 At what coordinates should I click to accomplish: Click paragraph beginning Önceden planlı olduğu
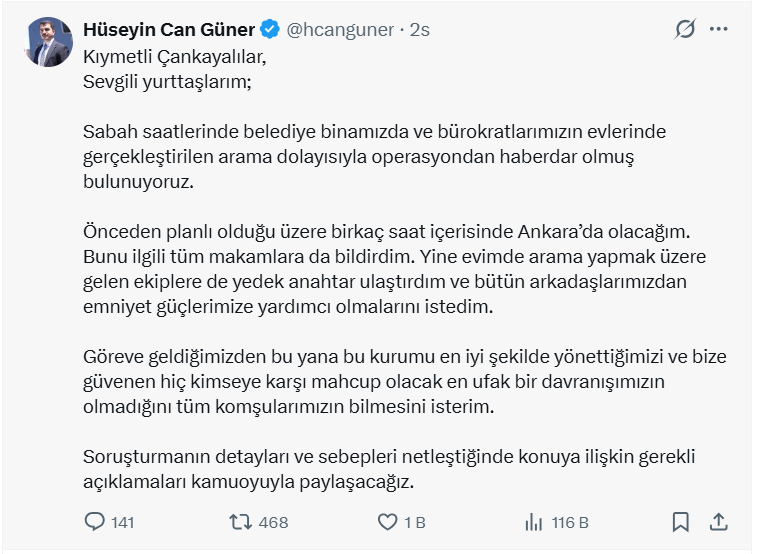pos(394,269)
